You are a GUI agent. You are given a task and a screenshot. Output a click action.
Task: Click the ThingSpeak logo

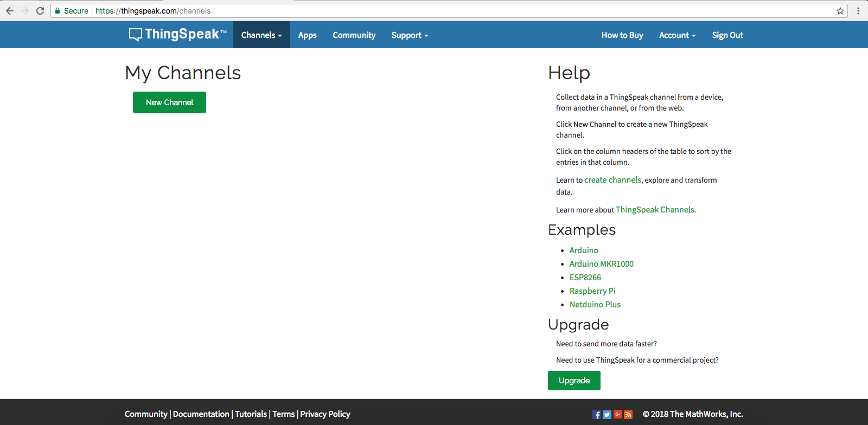click(x=178, y=35)
